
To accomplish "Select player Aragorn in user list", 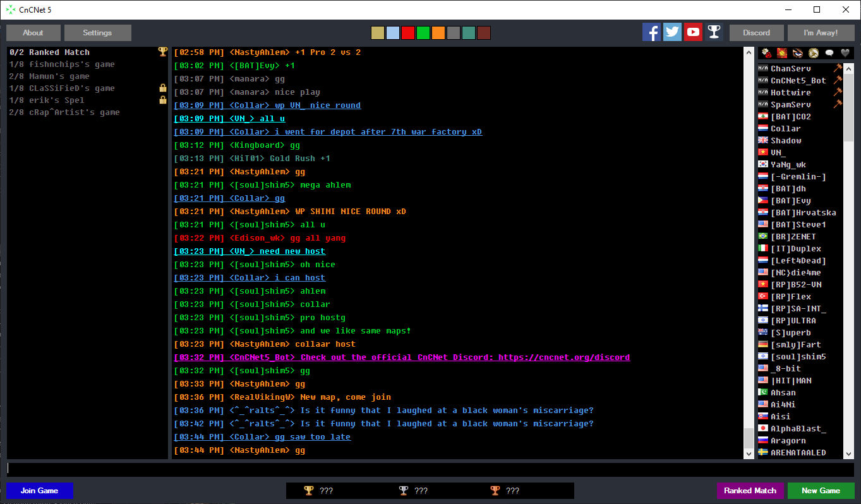I will 800,440.
